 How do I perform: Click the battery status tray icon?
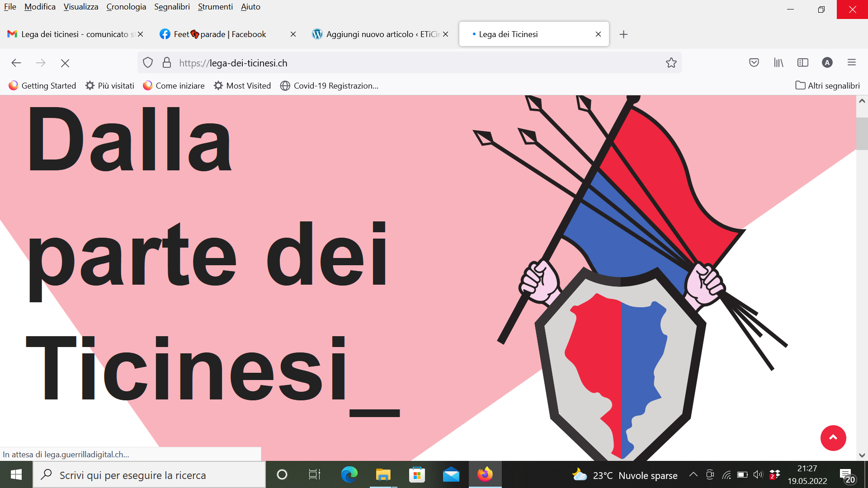tap(742, 474)
